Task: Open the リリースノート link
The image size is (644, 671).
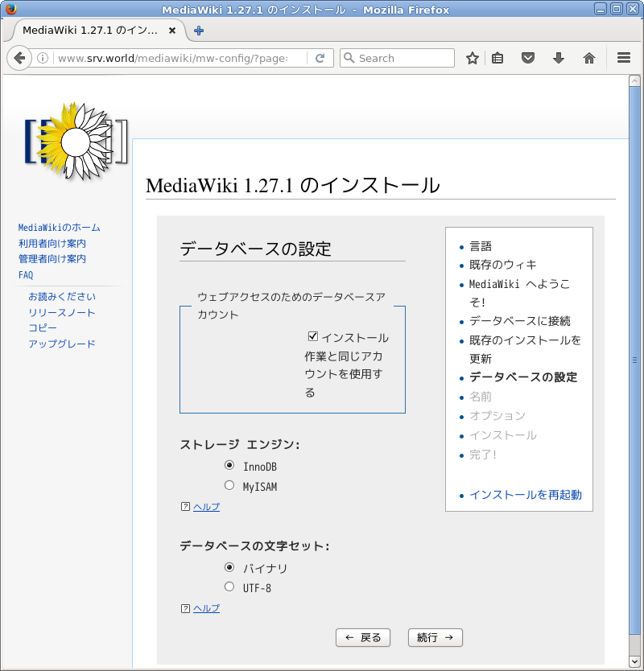Action: 62,313
